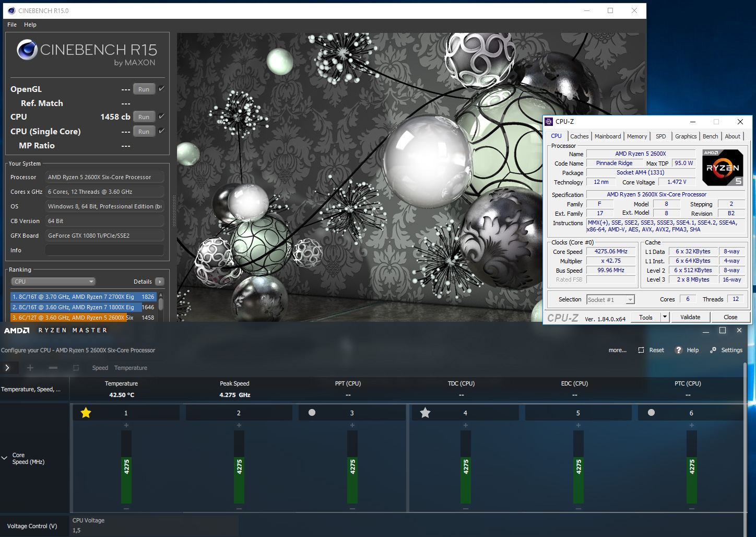
Task: Click the minus icon in Ryzen Master toolbar
Action: [x=53, y=368]
